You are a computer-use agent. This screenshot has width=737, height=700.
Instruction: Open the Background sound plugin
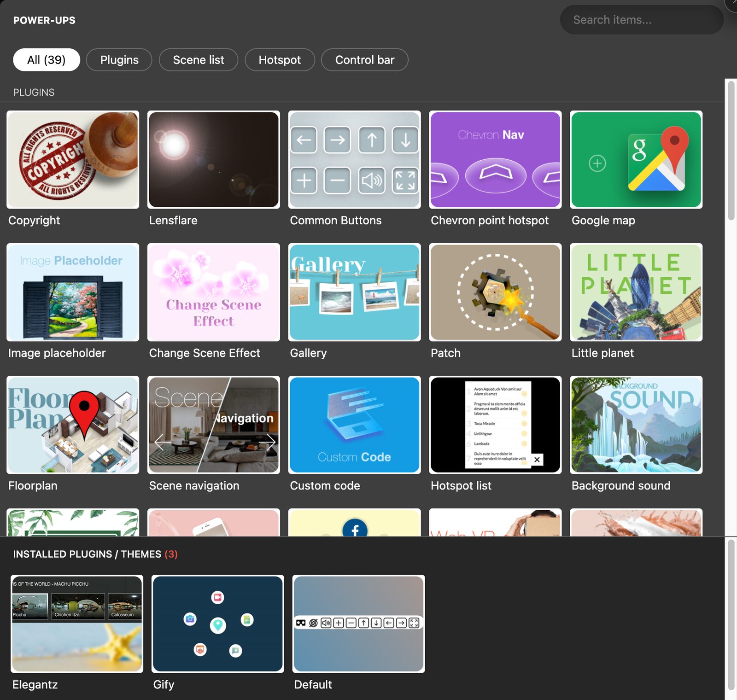[x=636, y=425]
